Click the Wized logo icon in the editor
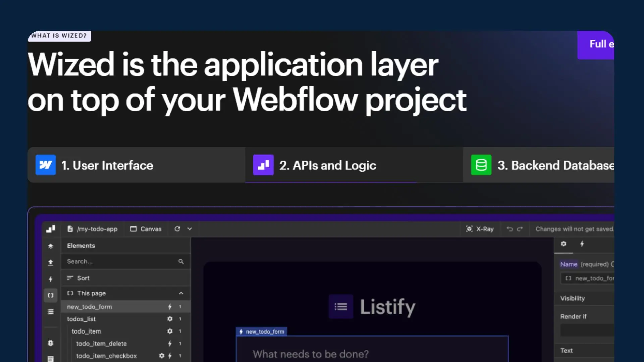Image resolution: width=644 pixels, height=362 pixels. click(x=51, y=229)
